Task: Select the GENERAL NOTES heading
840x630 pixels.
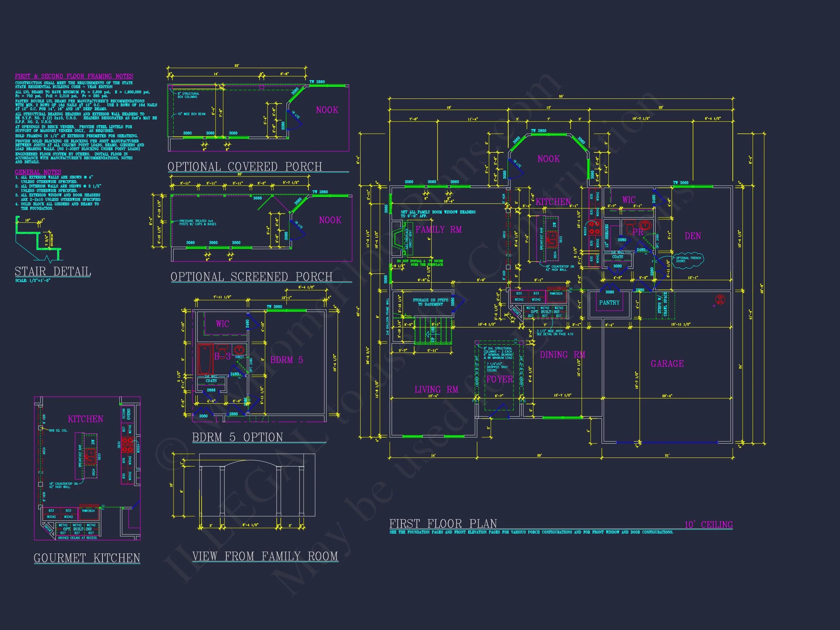Action: [x=38, y=172]
